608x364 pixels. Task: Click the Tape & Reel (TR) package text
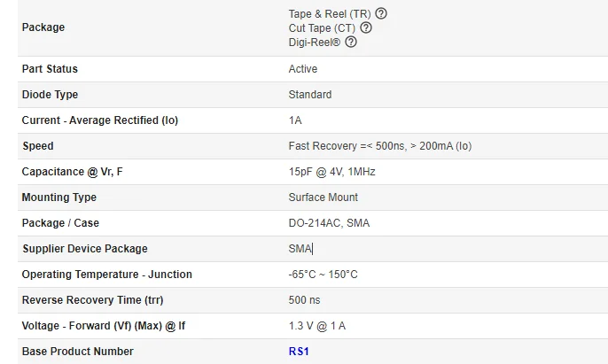(x=330, y=13)
